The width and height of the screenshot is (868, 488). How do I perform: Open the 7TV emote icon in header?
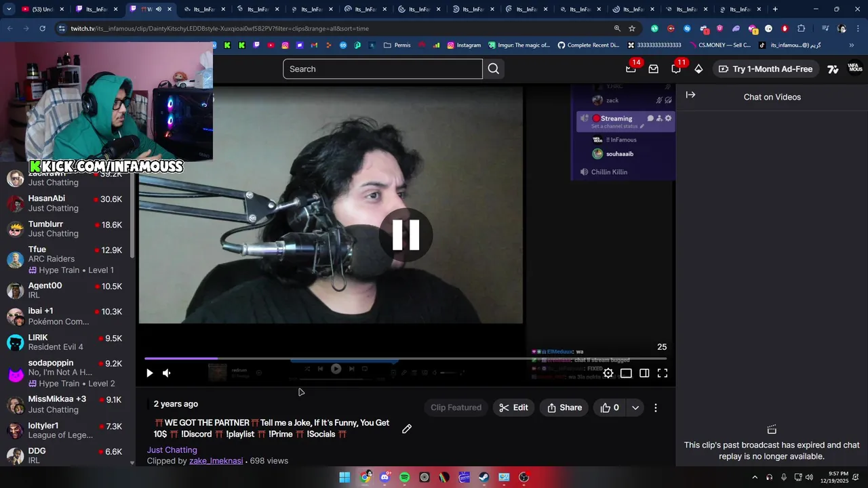(x=833, y=68)
